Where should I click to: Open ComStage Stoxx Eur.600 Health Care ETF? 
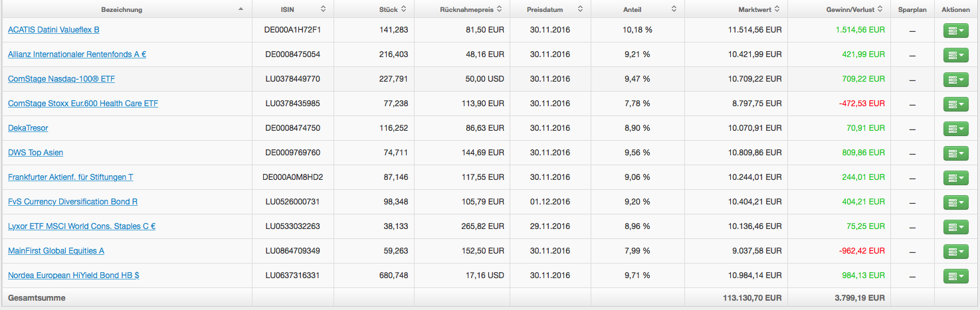click(83, 104)
